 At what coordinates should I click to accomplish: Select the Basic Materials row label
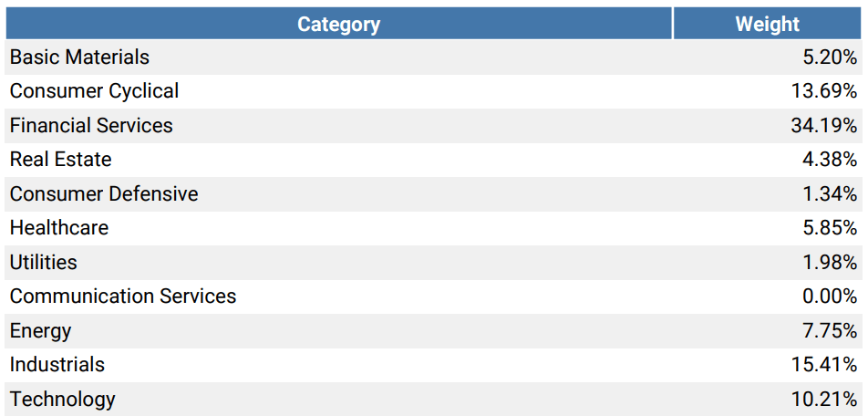point(79,57)
